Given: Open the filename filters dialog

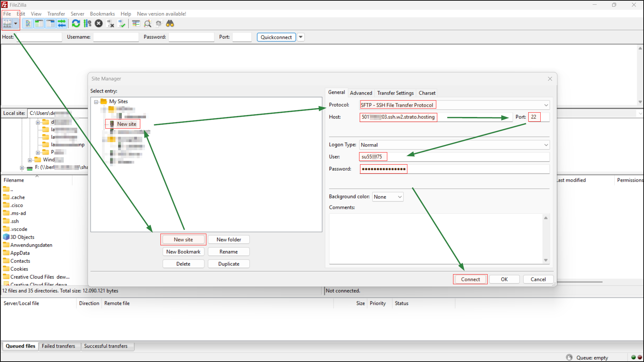Looking at the screenshot, I should pyautogui.click(x=148, y=23).
